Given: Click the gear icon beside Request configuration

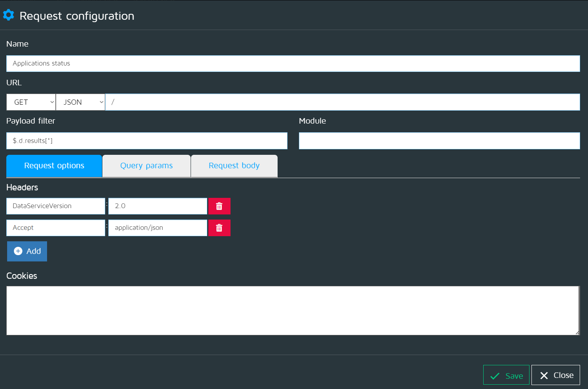Looking at the screenshot, I should pos(9,15).
